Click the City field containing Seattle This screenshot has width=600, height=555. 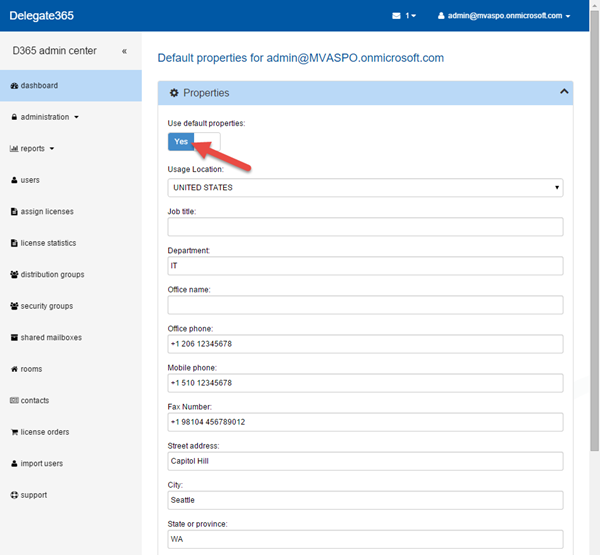[x=365, y=500]
